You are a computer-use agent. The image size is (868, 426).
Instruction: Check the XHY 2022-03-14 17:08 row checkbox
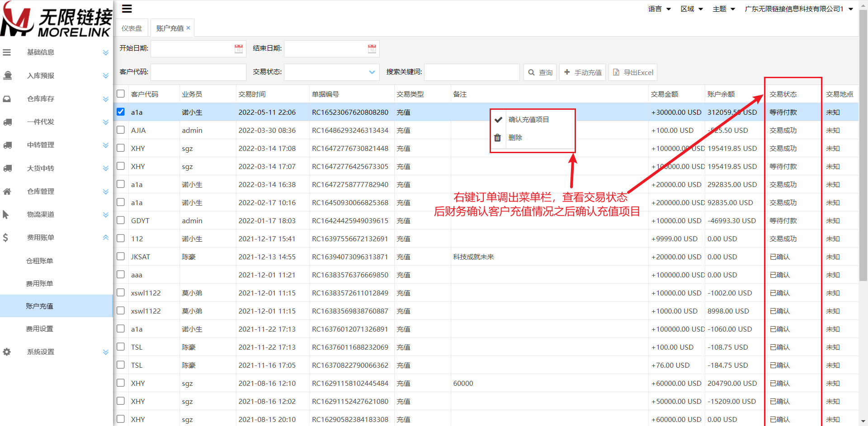pos(121,148)
